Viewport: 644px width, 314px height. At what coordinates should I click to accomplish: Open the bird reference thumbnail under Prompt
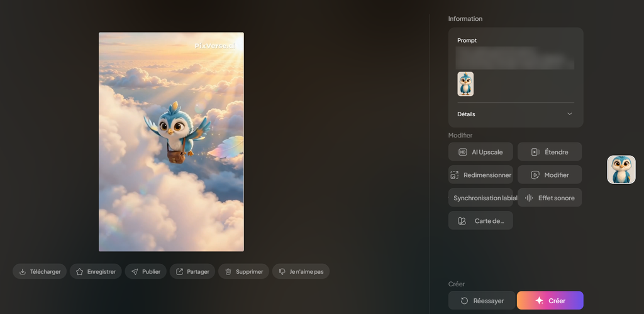465,84
